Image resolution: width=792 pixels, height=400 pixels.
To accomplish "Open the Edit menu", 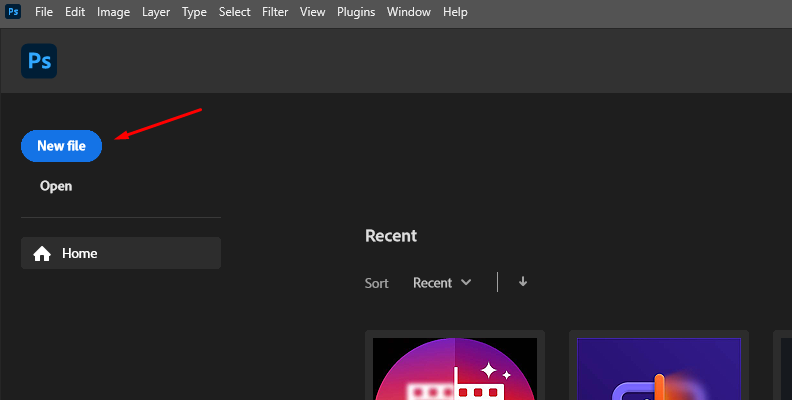I will point(75,12).
